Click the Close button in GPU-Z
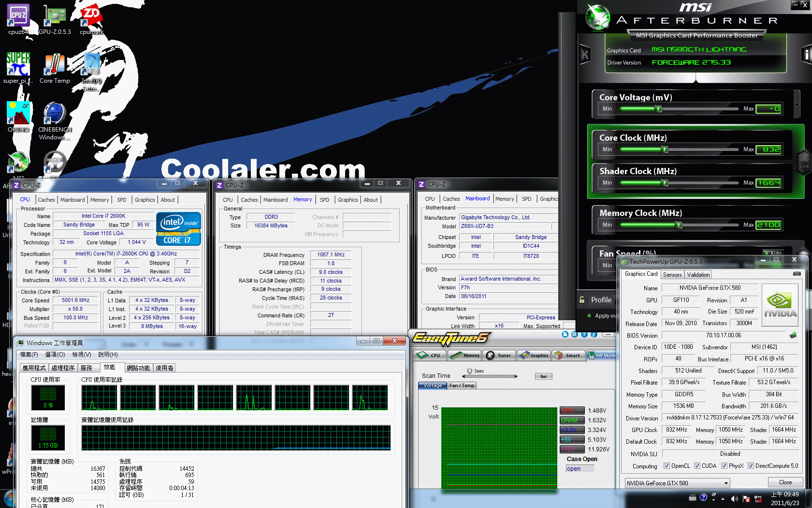Image resolution: width=812 pixels, height=508 pixels. [785, 482]
